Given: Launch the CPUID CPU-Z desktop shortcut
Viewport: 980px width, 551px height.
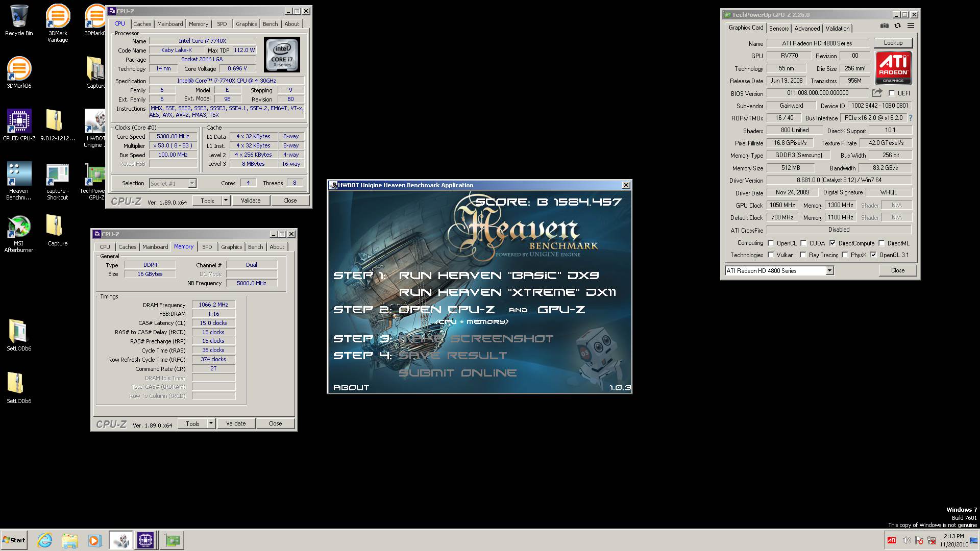Looking at the screenshot, I should coord(19,125).
